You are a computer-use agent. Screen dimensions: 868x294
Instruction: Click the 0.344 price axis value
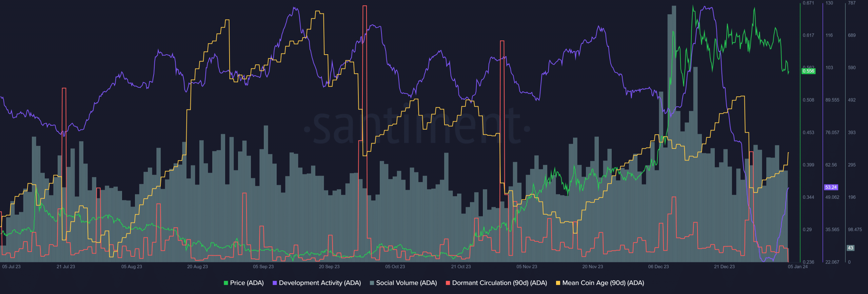click(808, 197)
